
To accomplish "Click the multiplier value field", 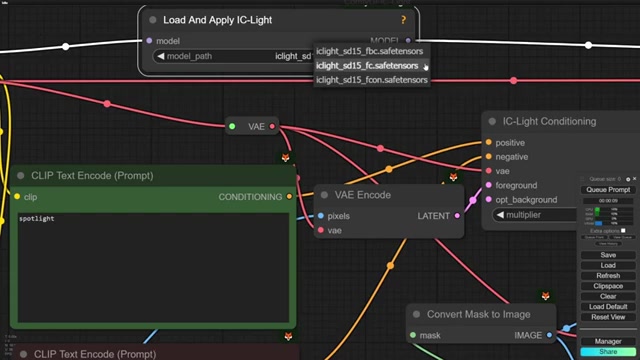I will pyautogui.click(x=535, y=215).
